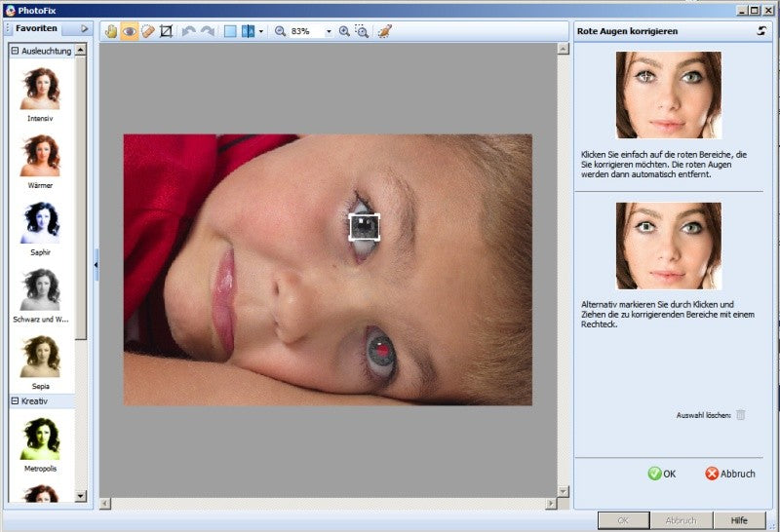
Task: Select the crop tool
Action: point(166,31)
